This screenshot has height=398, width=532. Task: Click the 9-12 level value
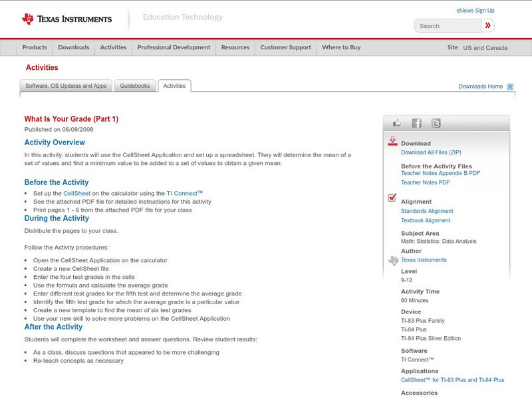(406, 280)
